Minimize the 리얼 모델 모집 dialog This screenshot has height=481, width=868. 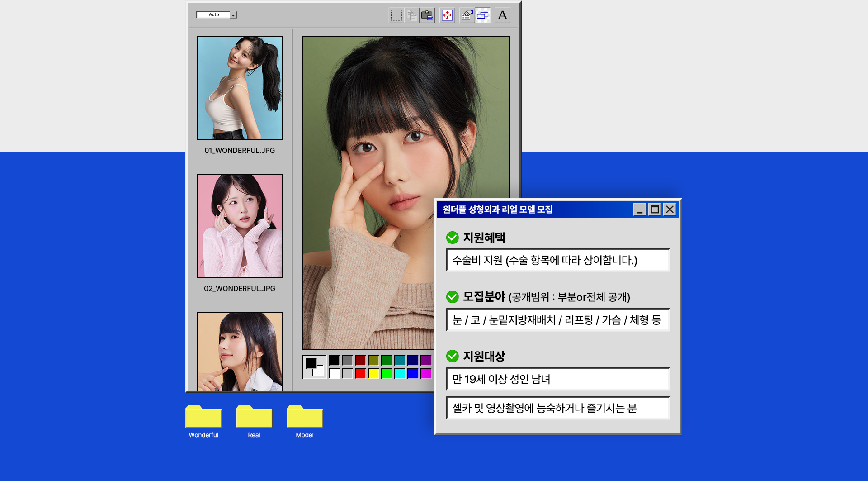coord(640,210)
